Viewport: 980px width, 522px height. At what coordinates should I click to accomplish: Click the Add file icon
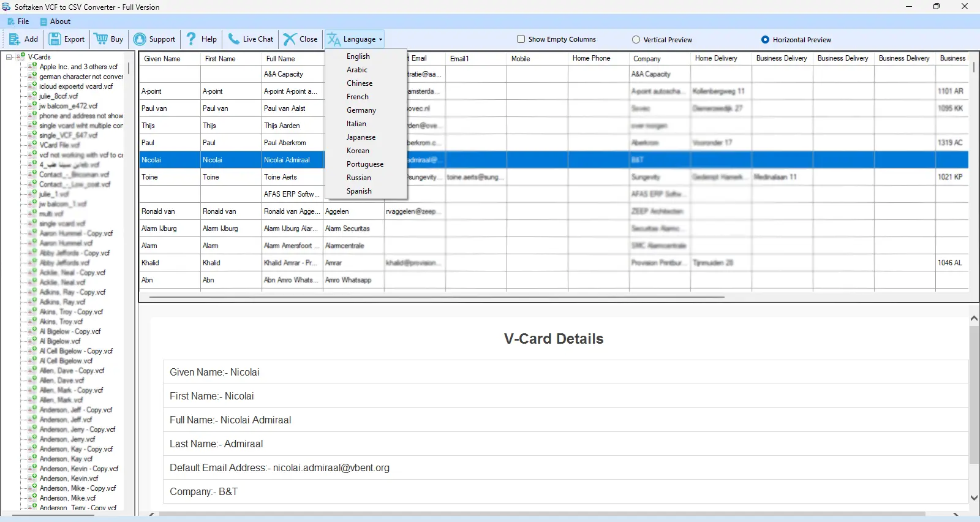click(14, 39)
